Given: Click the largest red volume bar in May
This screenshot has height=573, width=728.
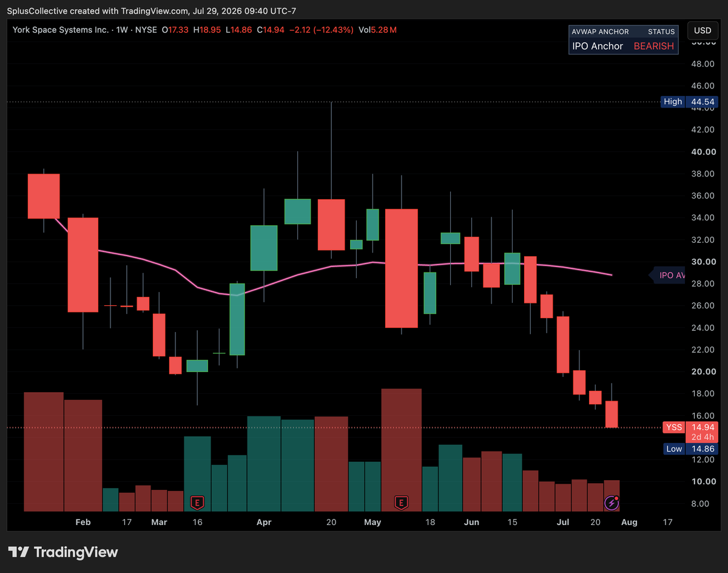Looking at the screenshot, I should click(402, 450).
